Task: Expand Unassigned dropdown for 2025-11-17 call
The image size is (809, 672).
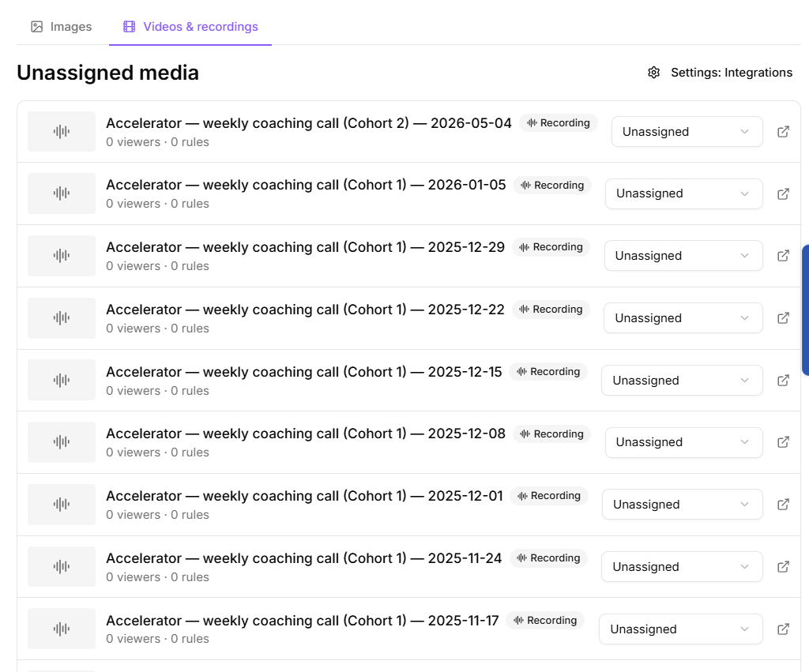Action: coord(680,629)
